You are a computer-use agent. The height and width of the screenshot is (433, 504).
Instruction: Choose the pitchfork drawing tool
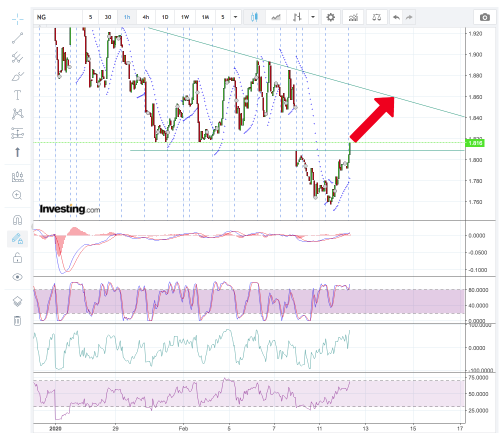[17, 57]
